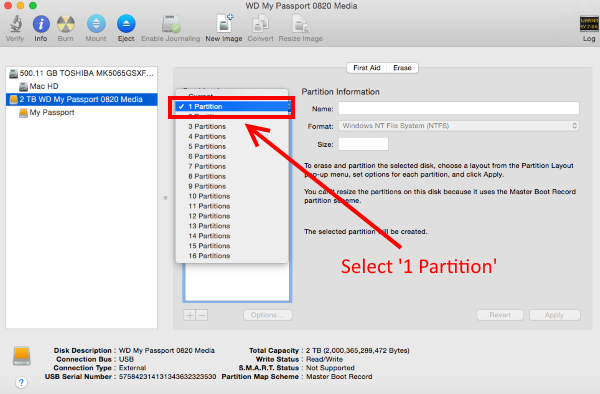Choose 11 Partitions from the menu
Viewport: 600px width, 394px height.
232,206
